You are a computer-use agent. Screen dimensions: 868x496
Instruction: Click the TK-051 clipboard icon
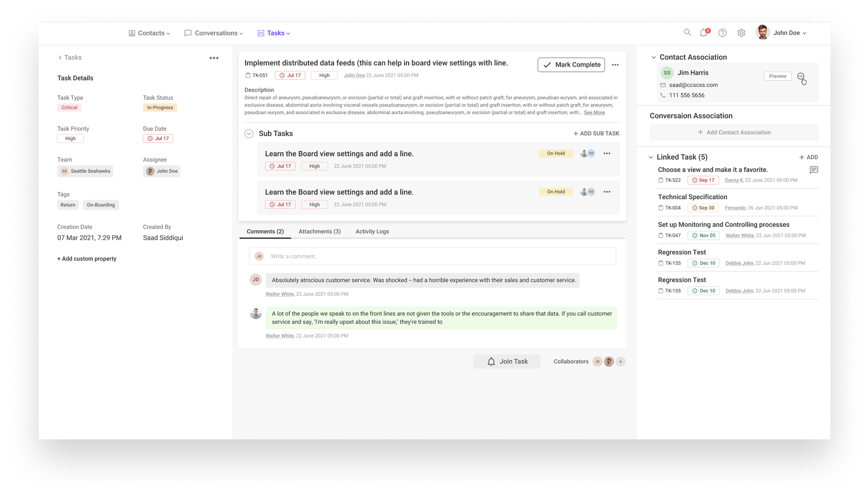[x=248, y=75]
